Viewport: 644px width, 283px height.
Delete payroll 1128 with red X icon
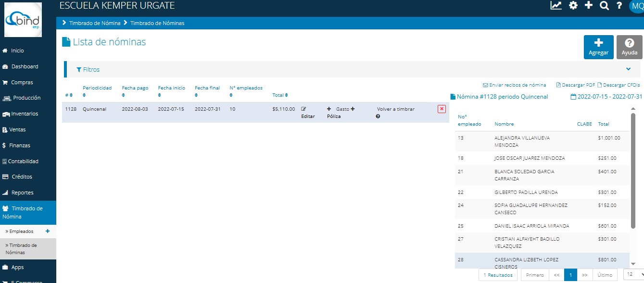point(442,109)
